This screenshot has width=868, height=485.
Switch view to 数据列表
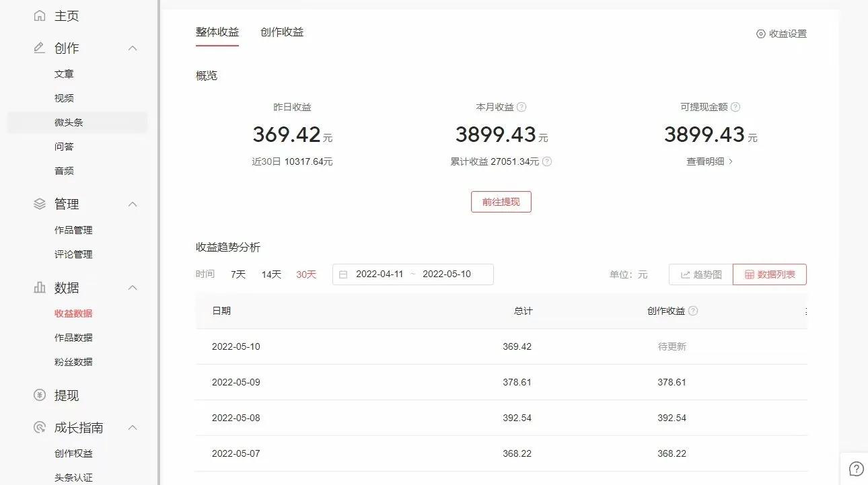tap(770, 274)
